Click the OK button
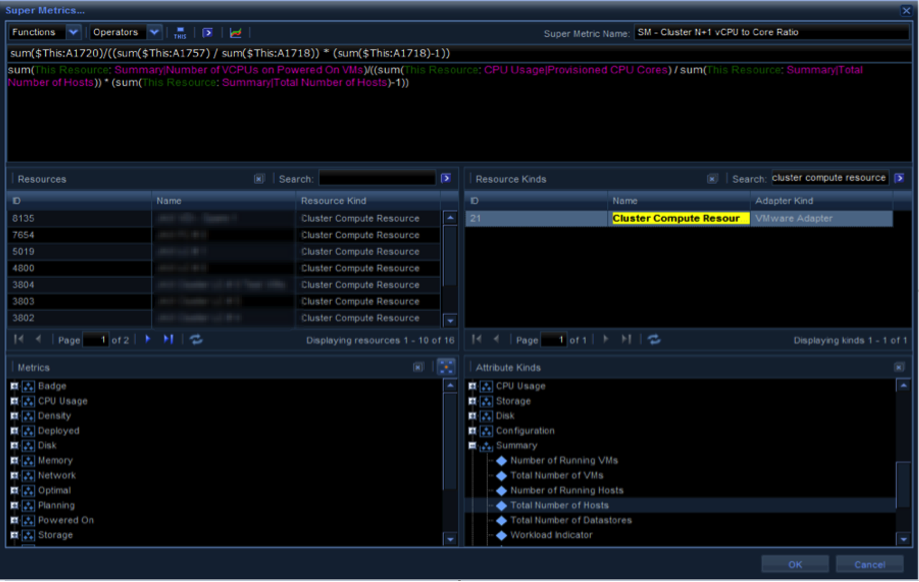Screen dimensions: 919x582 coord(794,564)
